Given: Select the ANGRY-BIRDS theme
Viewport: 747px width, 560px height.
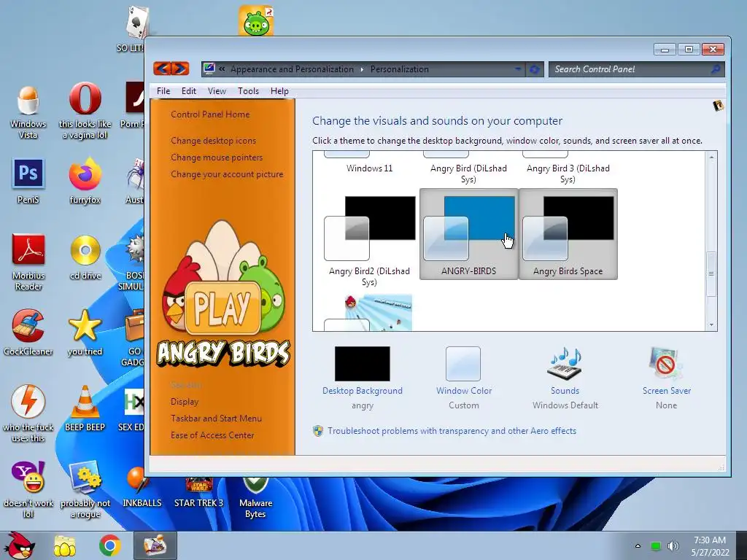Looking at the screenshot, I should [x=469, y=234].
